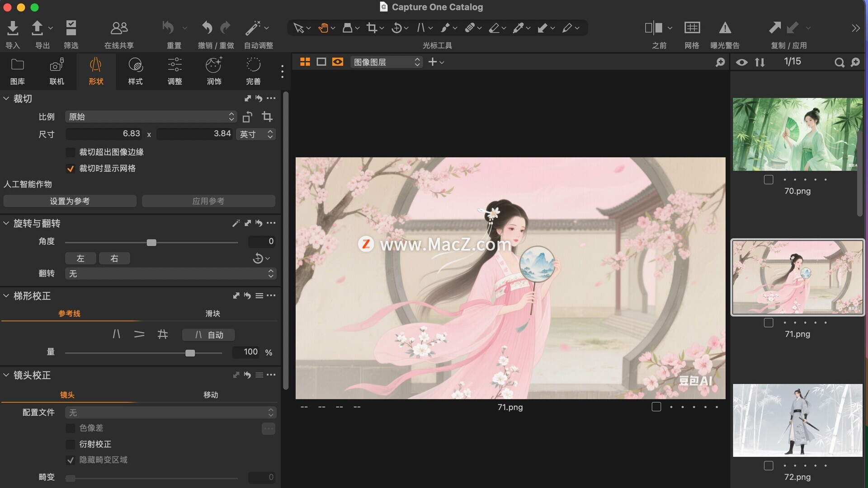Toggle browser visibility eye icon

(741, 62)
